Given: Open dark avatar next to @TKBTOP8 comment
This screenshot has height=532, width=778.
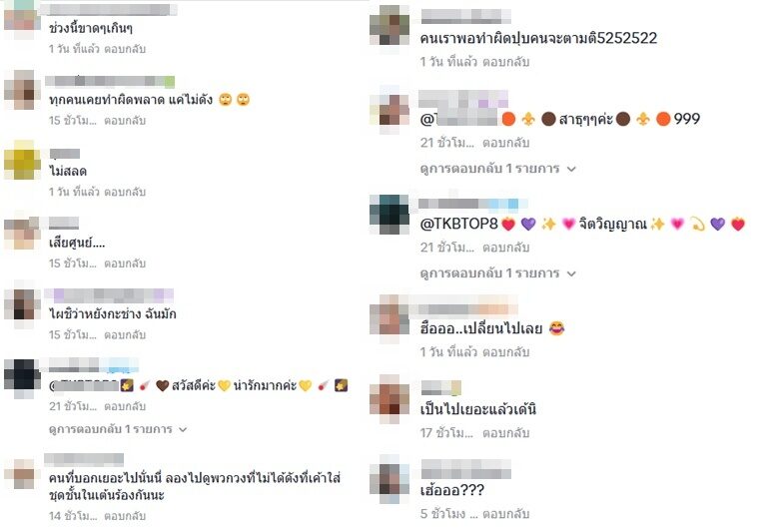Looking at the screenshot, I should tap(389, 215).
